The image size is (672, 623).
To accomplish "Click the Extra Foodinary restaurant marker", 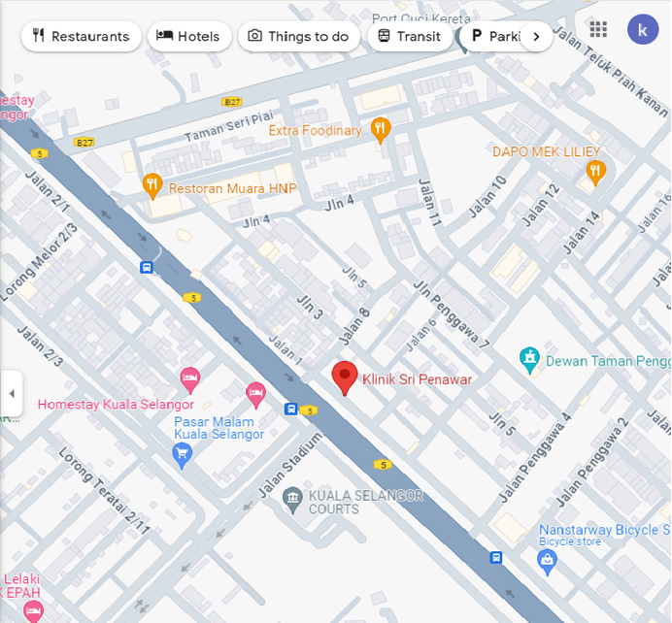I will [x=380, y=130].
